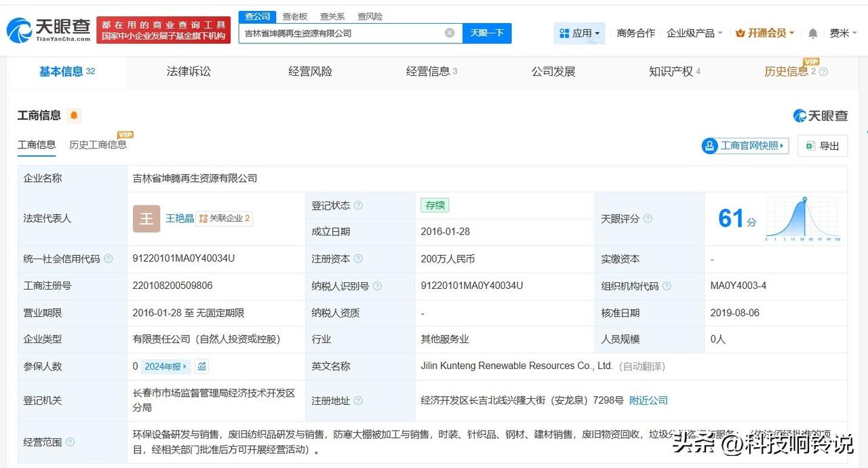Click the VIP badge on 历史信息 tab
The image size is (868, 468).
812,61
